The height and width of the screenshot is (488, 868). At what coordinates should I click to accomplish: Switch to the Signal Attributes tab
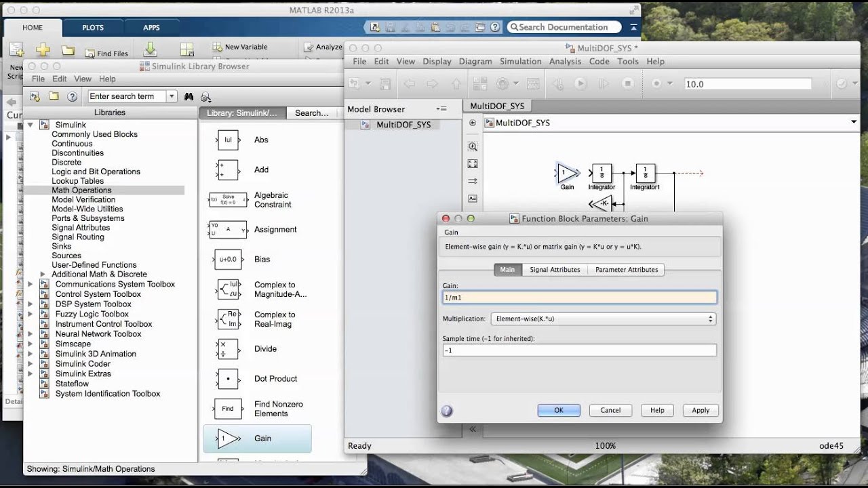point(555,270)
